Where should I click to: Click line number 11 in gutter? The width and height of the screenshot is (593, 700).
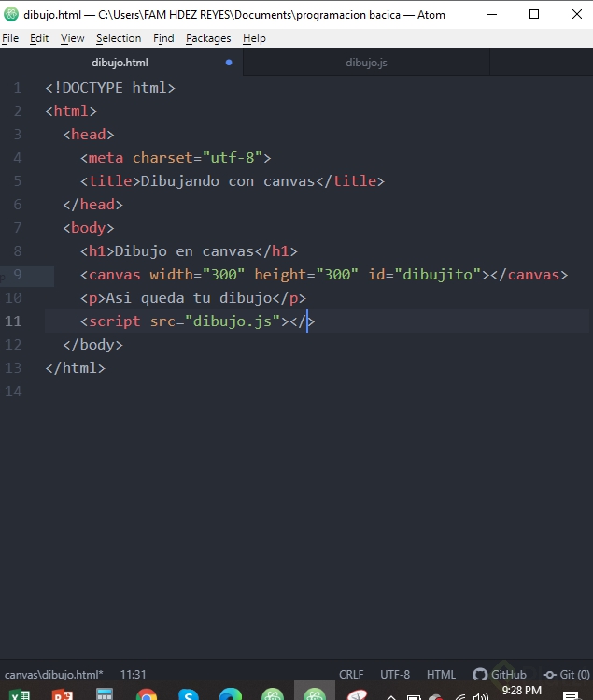(13, 321)
